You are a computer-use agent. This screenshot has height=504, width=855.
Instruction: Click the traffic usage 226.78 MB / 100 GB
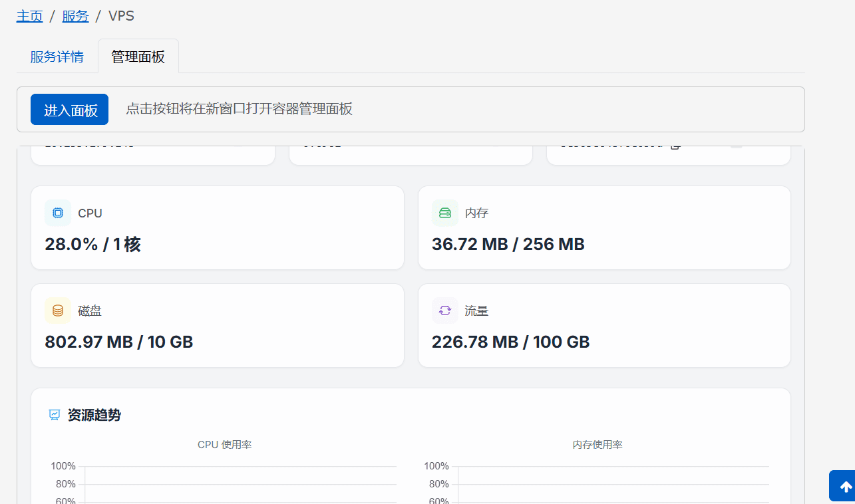coord(510,342)
